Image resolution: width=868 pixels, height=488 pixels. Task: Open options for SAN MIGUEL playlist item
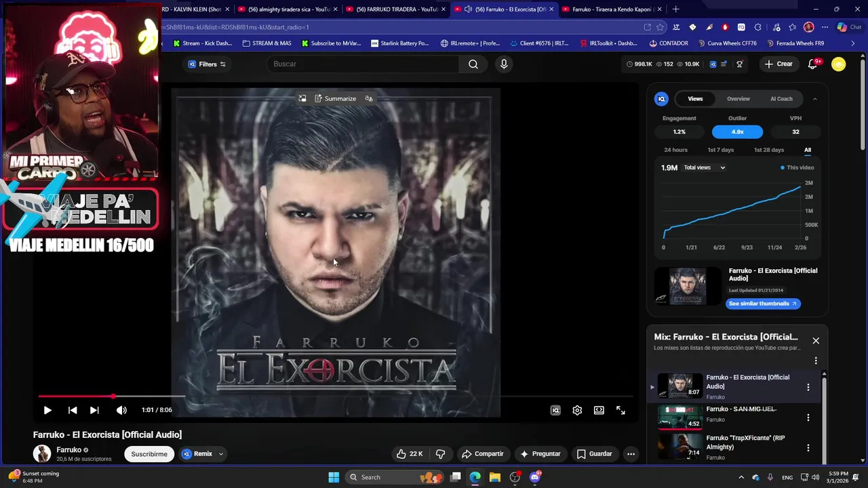[808, 418]
